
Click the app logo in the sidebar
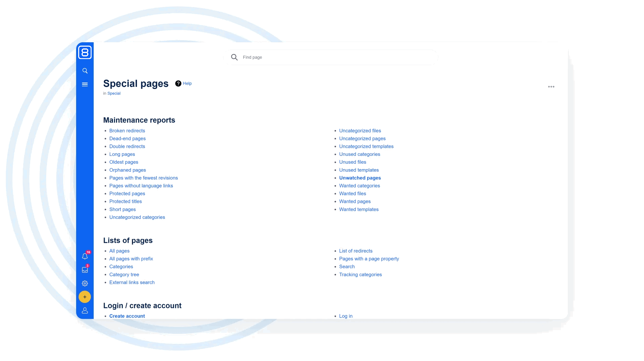click(x=85, y=52)
